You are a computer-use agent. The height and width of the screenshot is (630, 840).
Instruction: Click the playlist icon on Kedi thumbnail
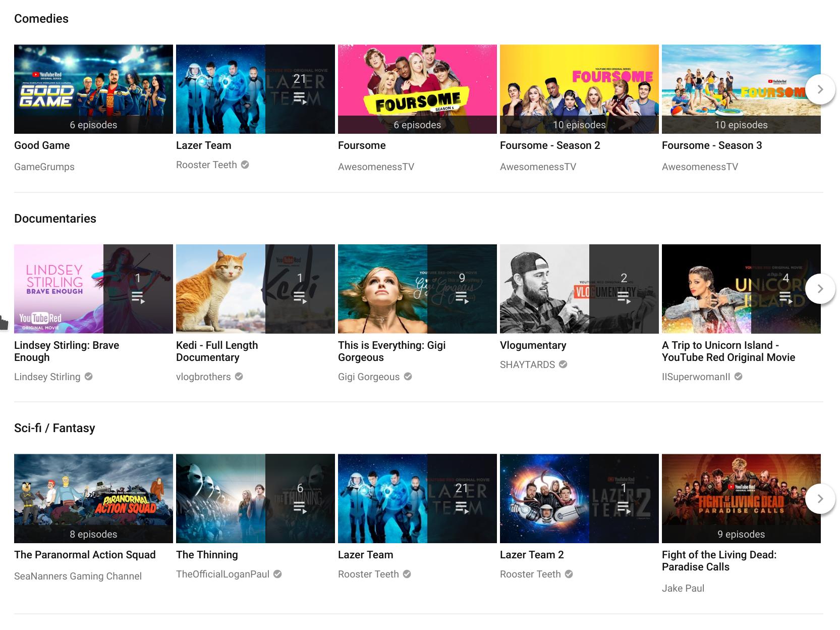(300, 298)
